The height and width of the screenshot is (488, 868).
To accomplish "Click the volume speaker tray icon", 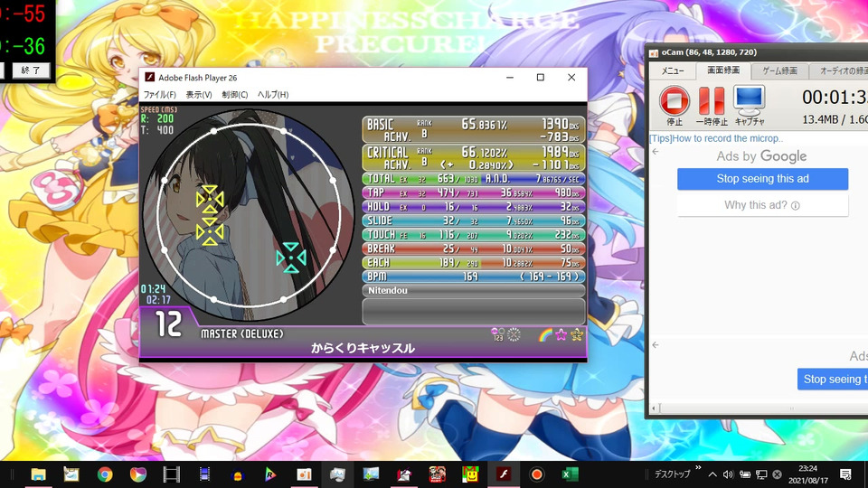I will [x=728, y=474].
